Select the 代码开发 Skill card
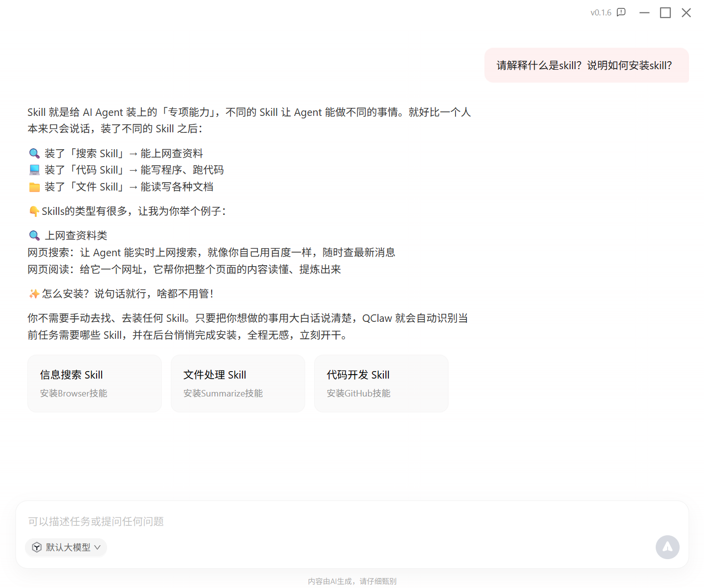 [381, 384]
